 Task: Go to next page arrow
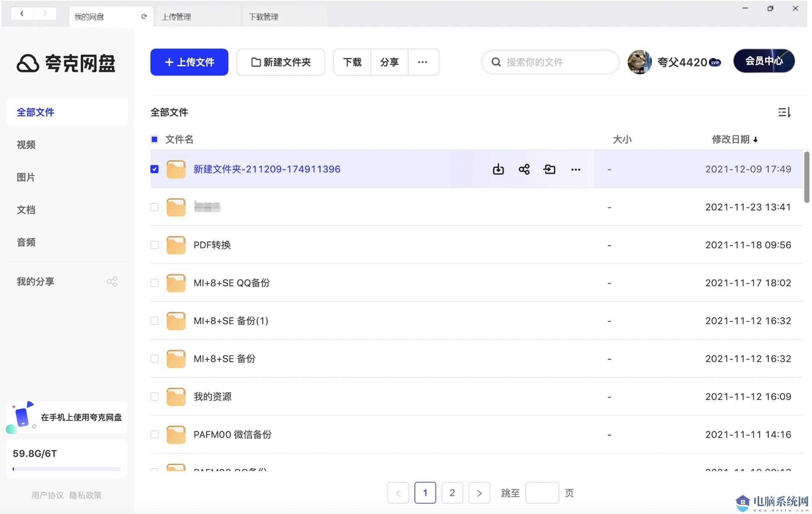pos(479,493)
